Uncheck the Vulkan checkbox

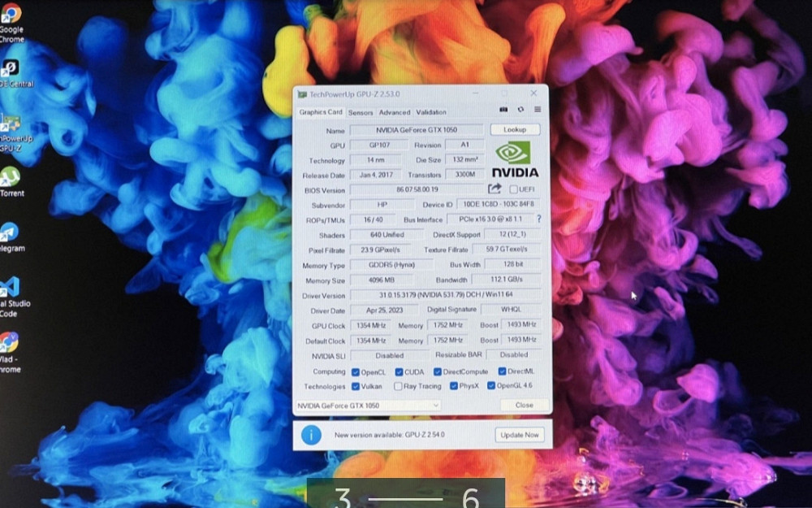click(355, 386)
